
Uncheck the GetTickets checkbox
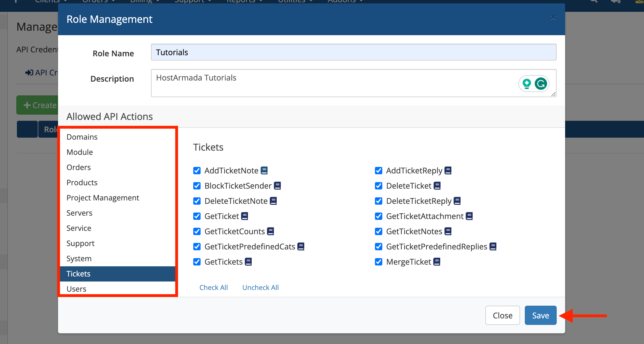pyautogui.click(x=197, y=262)
